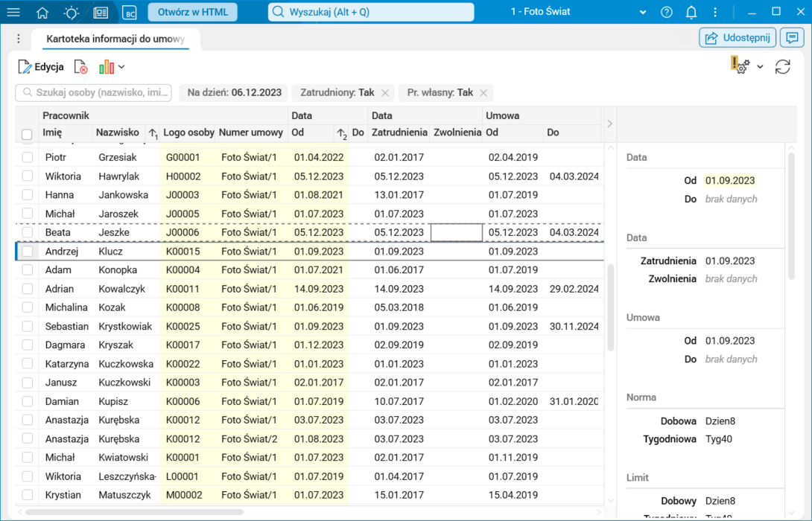Check the box for Dagmara Kryszak
Viewport: 812px width, 521px height.
(27, 345)
